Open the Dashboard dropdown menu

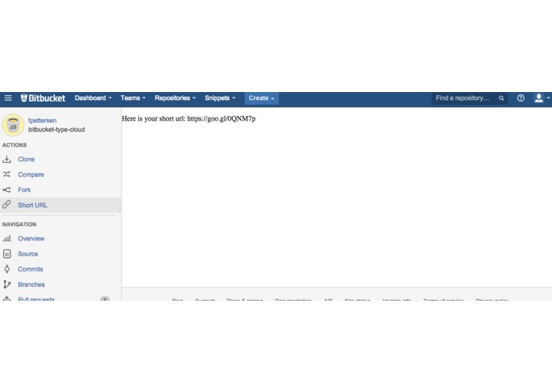tap(93, 98)
